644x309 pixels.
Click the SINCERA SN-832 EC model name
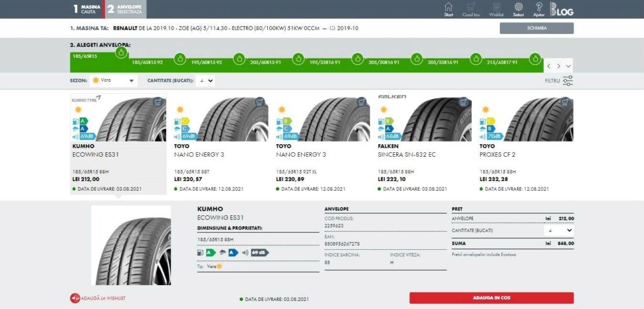point(407,155)
